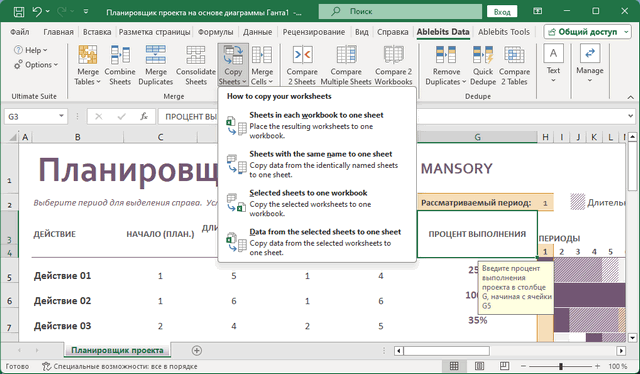Viewport: 640px width, 374px height.
Task: Switch to Normal view
Action: (x=454, y=366)
